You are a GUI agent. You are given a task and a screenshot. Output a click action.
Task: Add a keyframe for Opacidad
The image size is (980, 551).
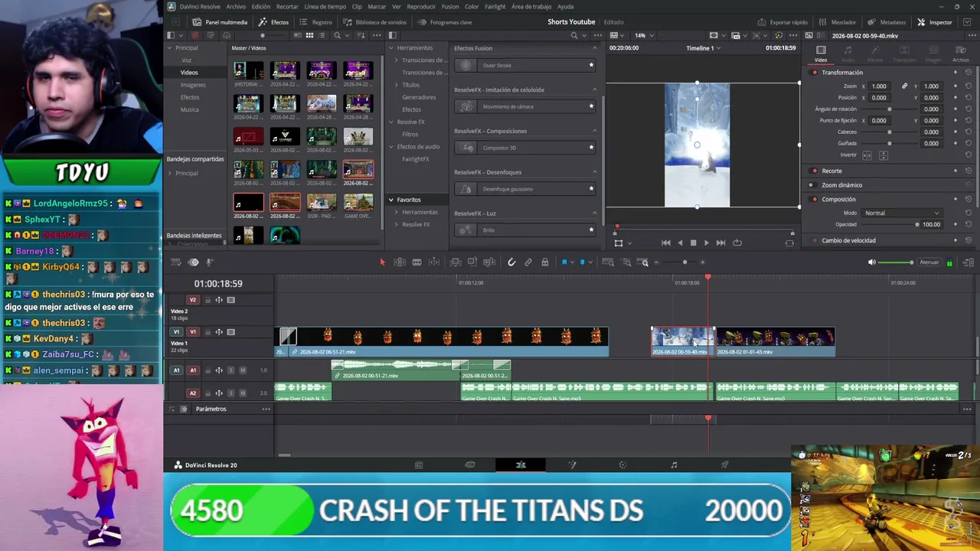pyautogui.click(x=955, y=224)
